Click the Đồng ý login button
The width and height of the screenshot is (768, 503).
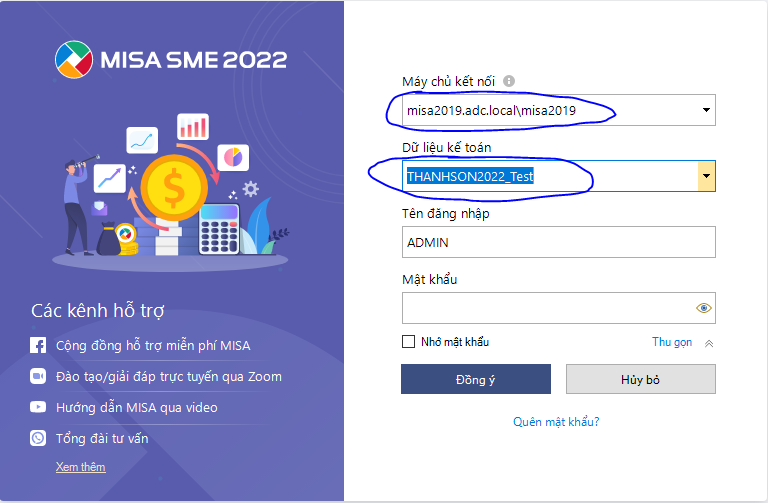click(x=476, y=379)
